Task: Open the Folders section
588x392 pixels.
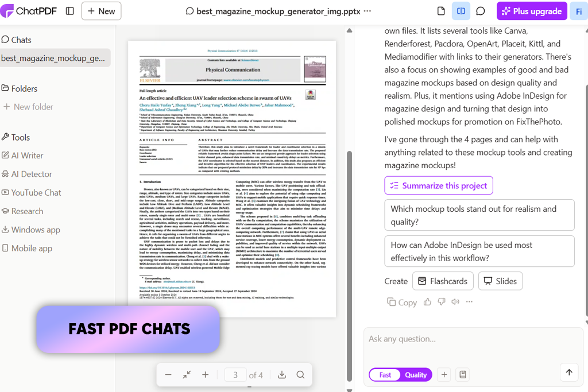Action: pos(20,88)
